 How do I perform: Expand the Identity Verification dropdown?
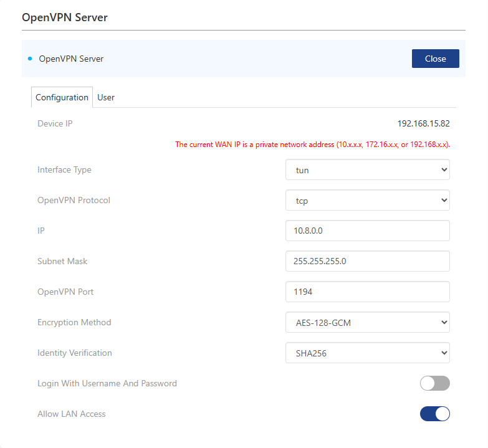click(368, 353)
